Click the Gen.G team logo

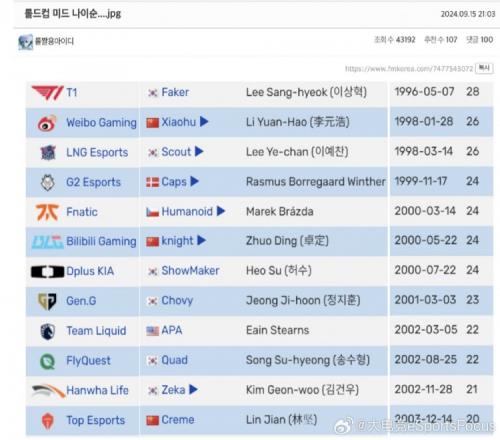47,301
